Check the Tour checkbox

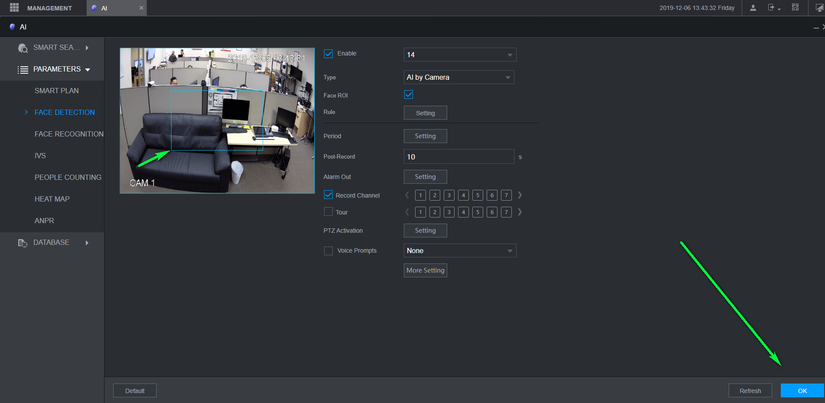click(x=329, y=212)
